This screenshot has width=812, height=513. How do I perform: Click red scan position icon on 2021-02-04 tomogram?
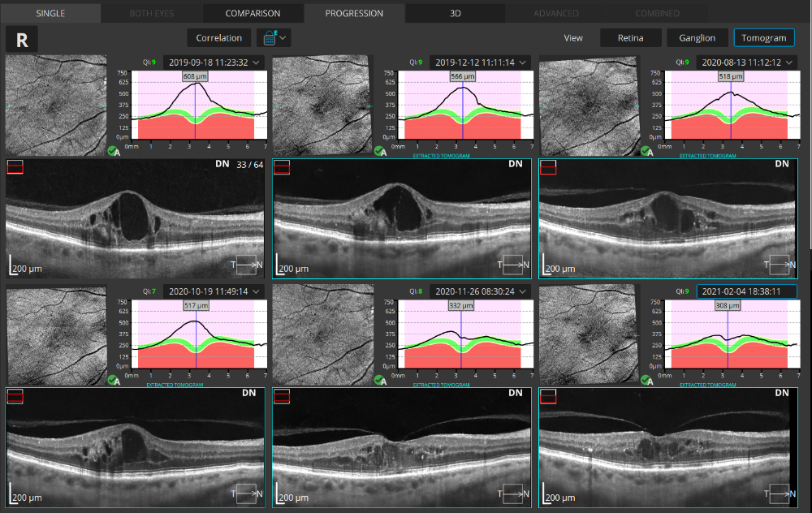click(x=548, y=396)
